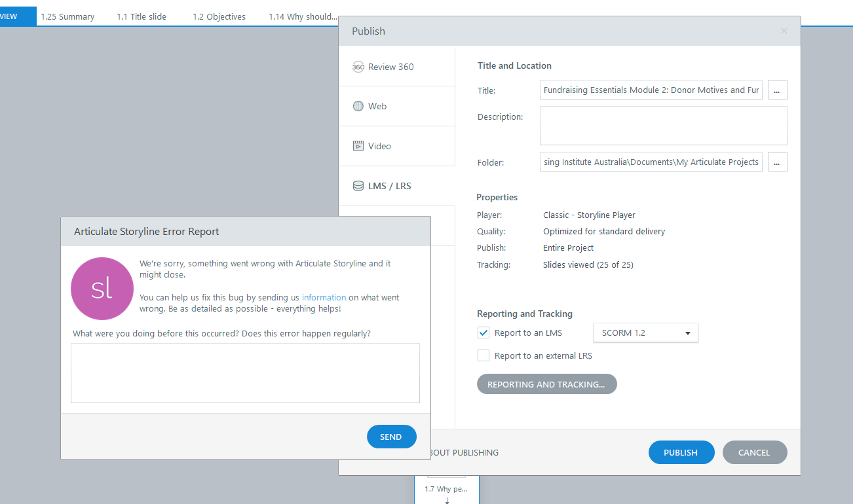Click 'Classic - Storyline Player' player value
853x504 pixels.
[x=589, y=215]
